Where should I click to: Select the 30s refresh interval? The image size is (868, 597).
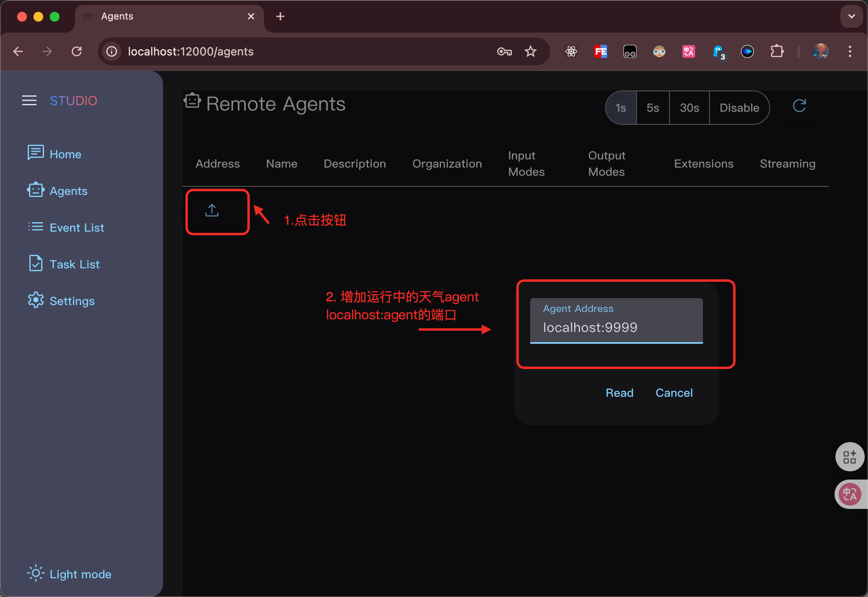(689, 108)
